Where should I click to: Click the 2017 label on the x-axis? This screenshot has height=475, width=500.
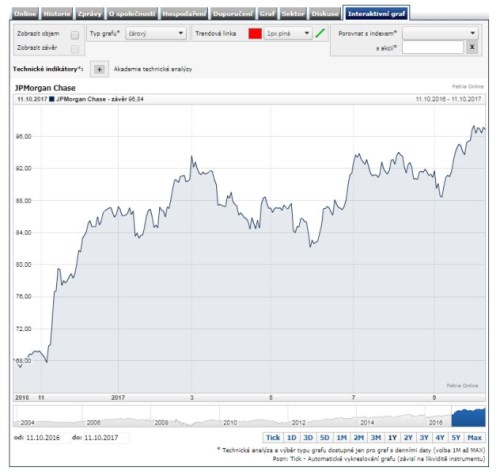pos(118,398)
